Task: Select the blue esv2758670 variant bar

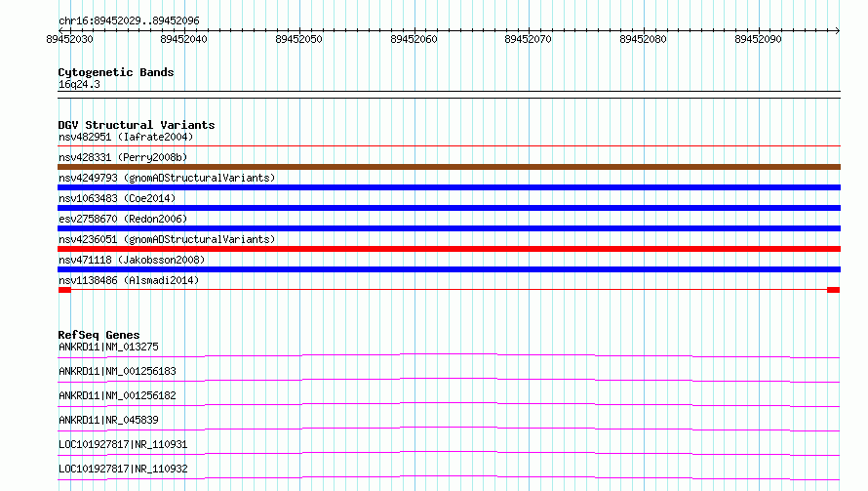Action: (449, 228)
